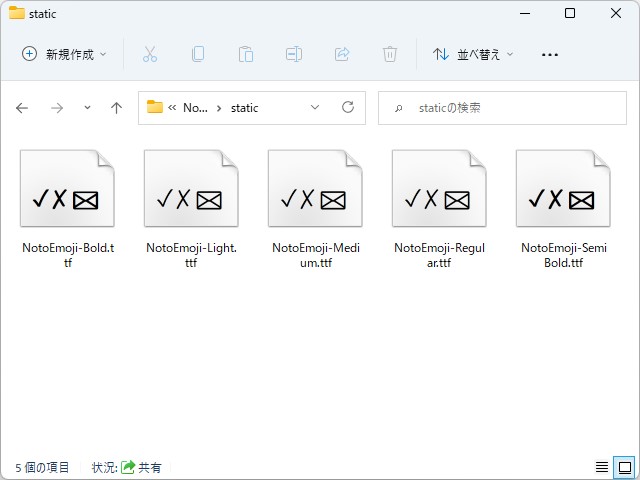
Task: Refresh the static folder view
Action: [x=348, y=107]
